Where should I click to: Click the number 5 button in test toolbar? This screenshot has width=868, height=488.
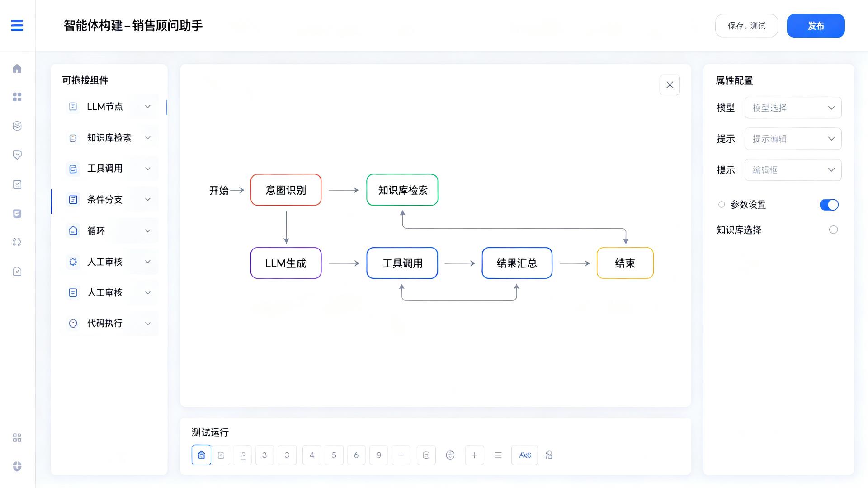334,455
